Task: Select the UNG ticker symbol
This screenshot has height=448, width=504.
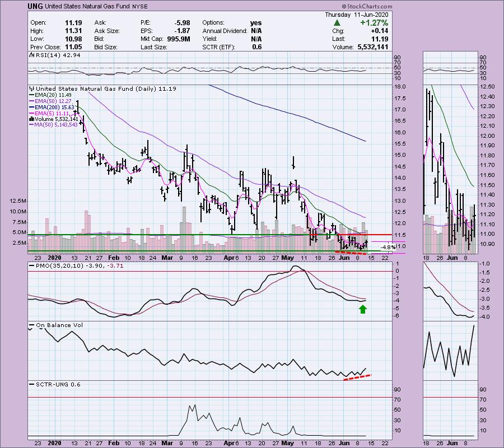Action: 34,6
